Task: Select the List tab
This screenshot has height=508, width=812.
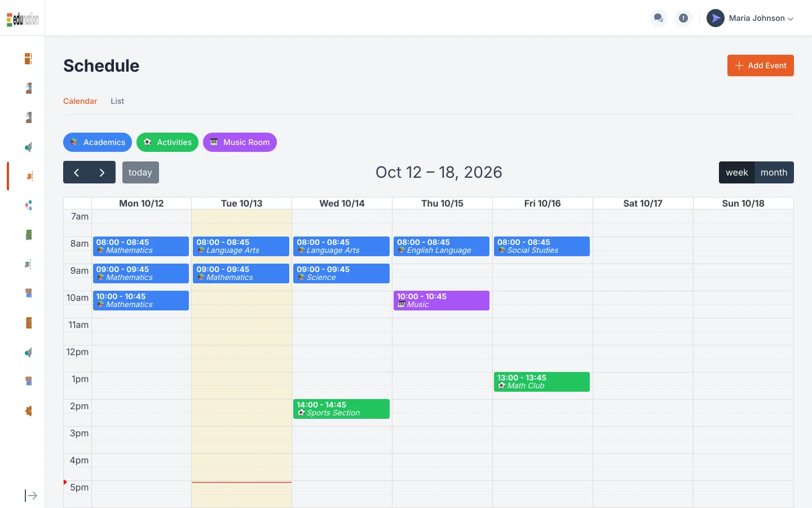Action: [x=117, y=101]
